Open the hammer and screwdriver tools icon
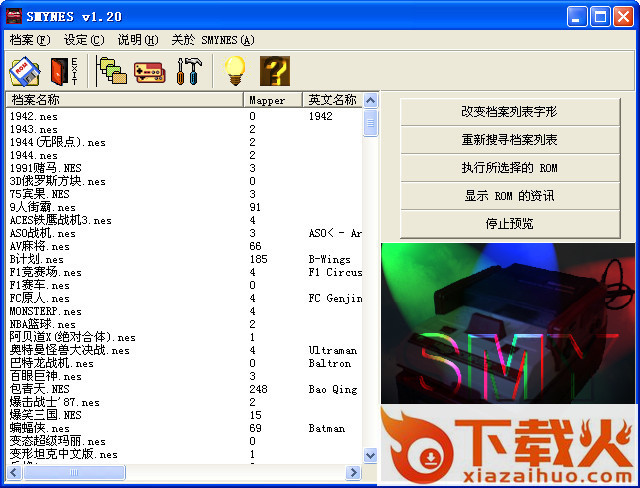Image resolution: width=640 pixels, height=488 pixels. coord(189,71)
